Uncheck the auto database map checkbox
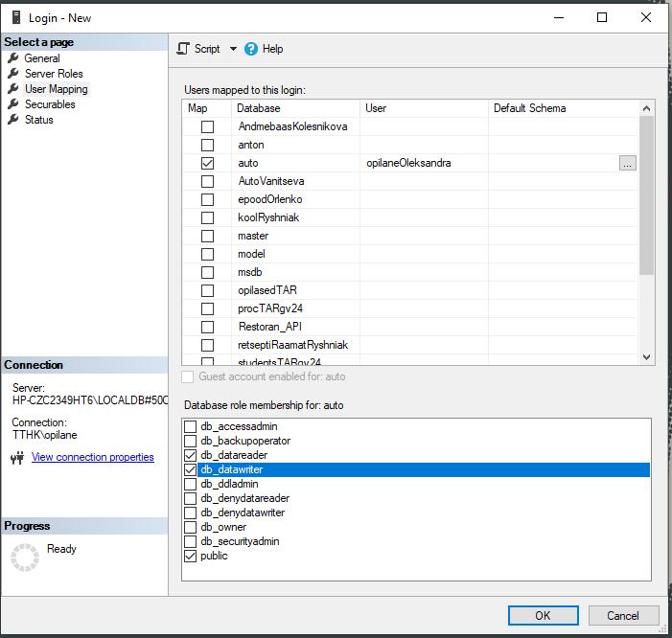 click(207, 163)
